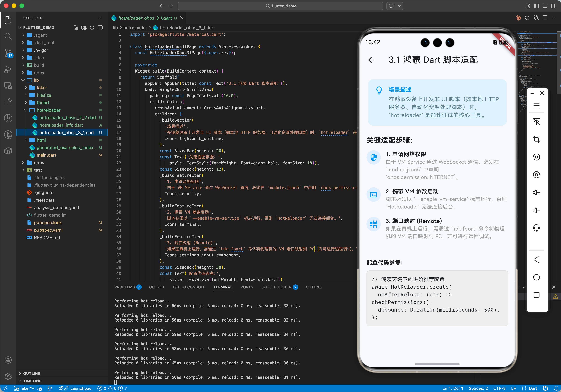Tap the back arrow in phone app bar

point(371,60)
